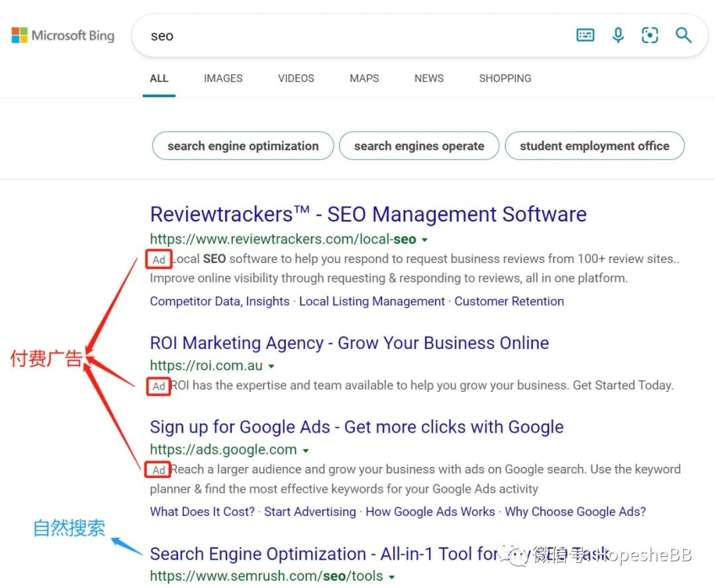Open the Reviewtrackers SEO Management Software result
715x588 pixels.
coord(368,214)
